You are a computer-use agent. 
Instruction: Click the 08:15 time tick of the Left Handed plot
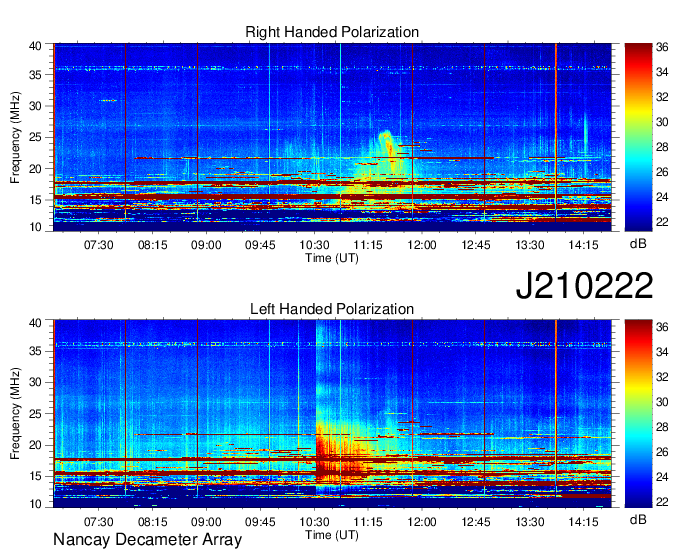[x=153, y=522]
